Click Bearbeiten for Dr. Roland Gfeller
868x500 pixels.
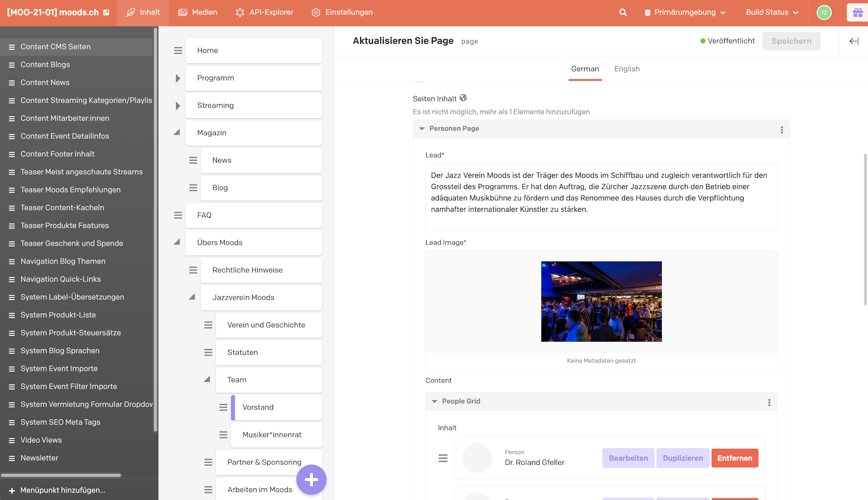click(628, 458)
